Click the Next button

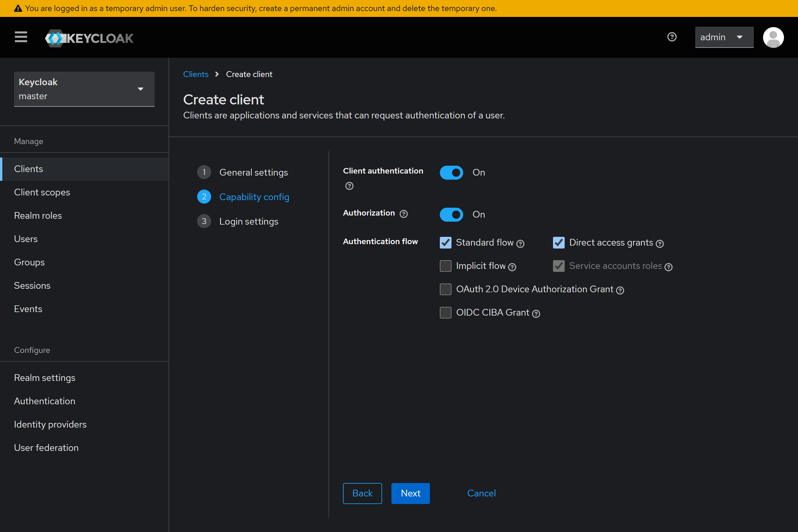(411, 493)
